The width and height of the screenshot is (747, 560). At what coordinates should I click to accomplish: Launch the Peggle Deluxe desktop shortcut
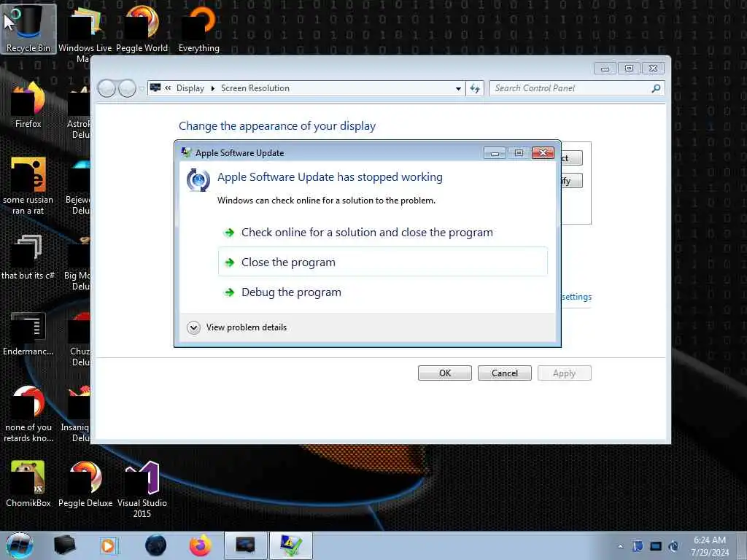85,484
